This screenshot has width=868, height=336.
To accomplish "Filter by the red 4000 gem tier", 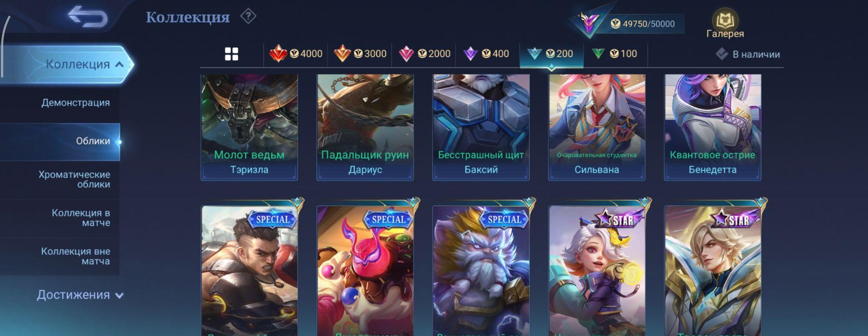I will pyautogui.click(x=296, y=54).
